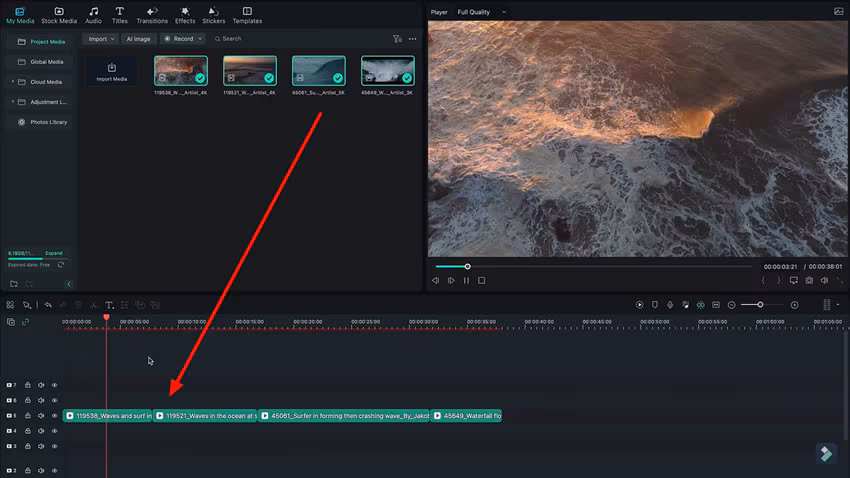Open the Record dropdown arrow

(x=200, y=39)
